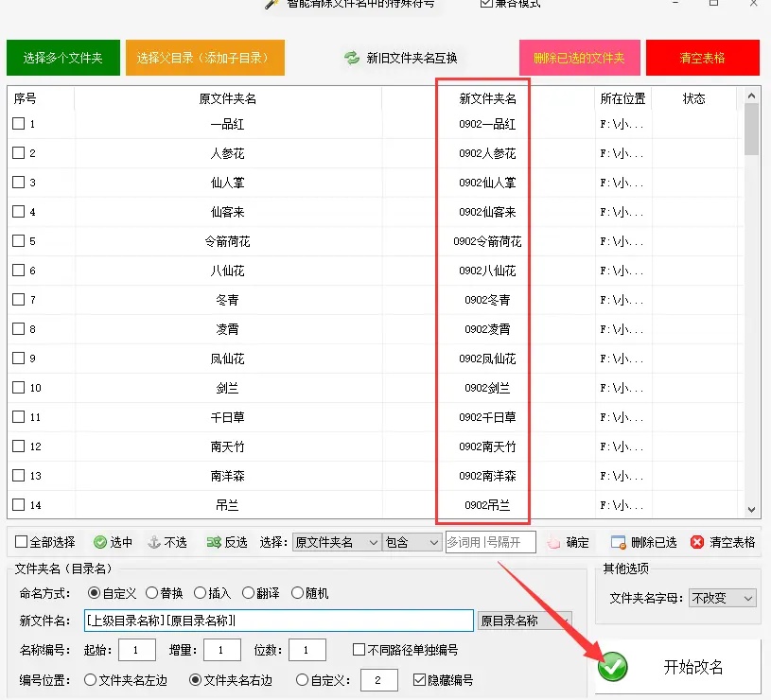This screenshot has height=700, width=771.
Task: Choose 文件夹名左边 numbering position
Action: pyautogui.click(x=90, y=680)
